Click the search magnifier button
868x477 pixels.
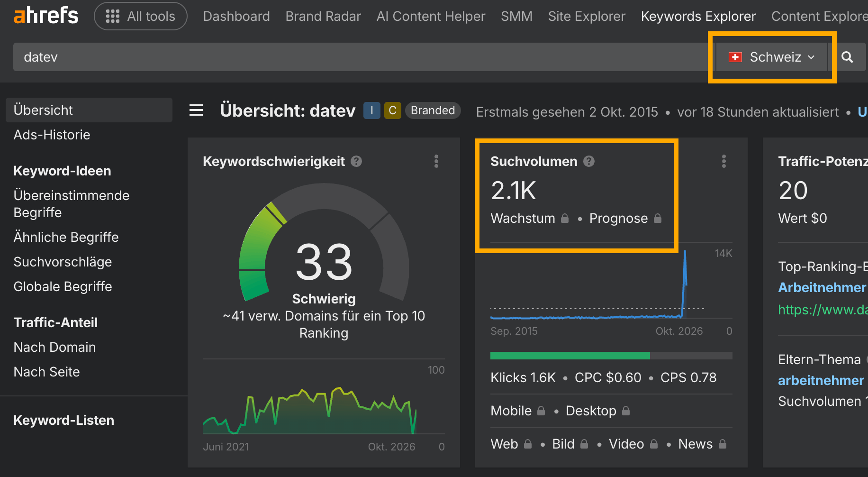[848, 57]
